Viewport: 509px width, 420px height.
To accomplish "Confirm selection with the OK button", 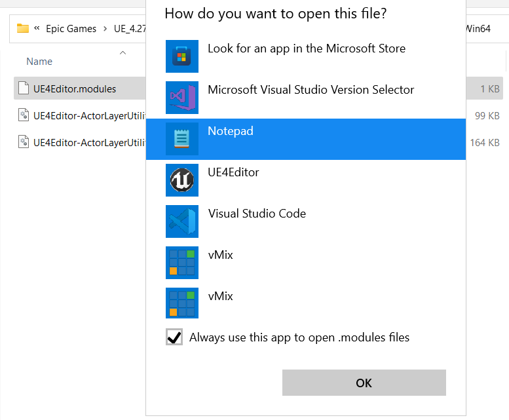I will click(364, 383).
